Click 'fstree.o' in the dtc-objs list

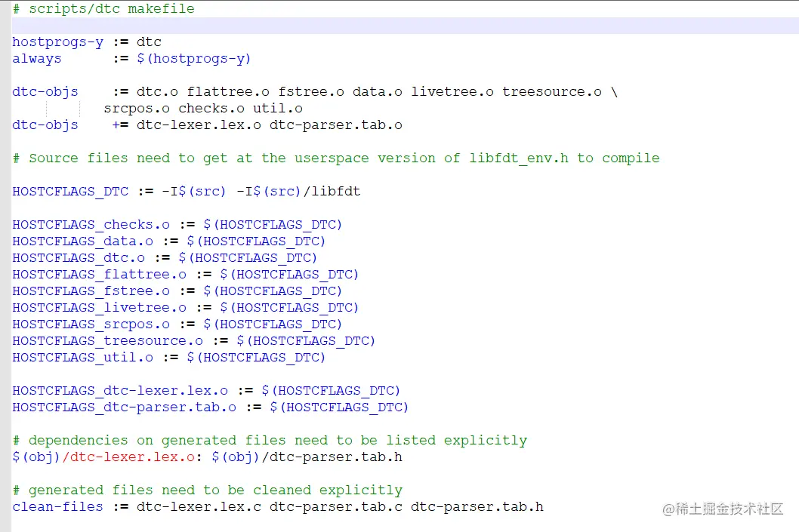coord(311,91)
